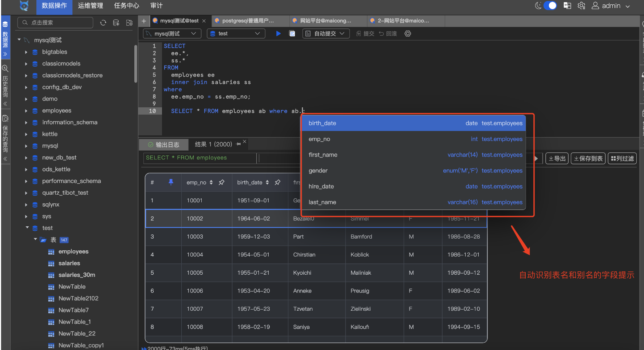Open the admin user menu
644x350 pixels.
(x=611, y=5)
